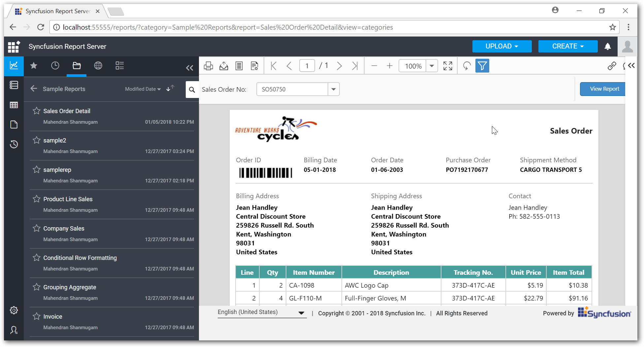Image resolution: width=644 pixels, height=347 pixels.
Task: Switch to the Public globe tab
Action: coord(98,66)
